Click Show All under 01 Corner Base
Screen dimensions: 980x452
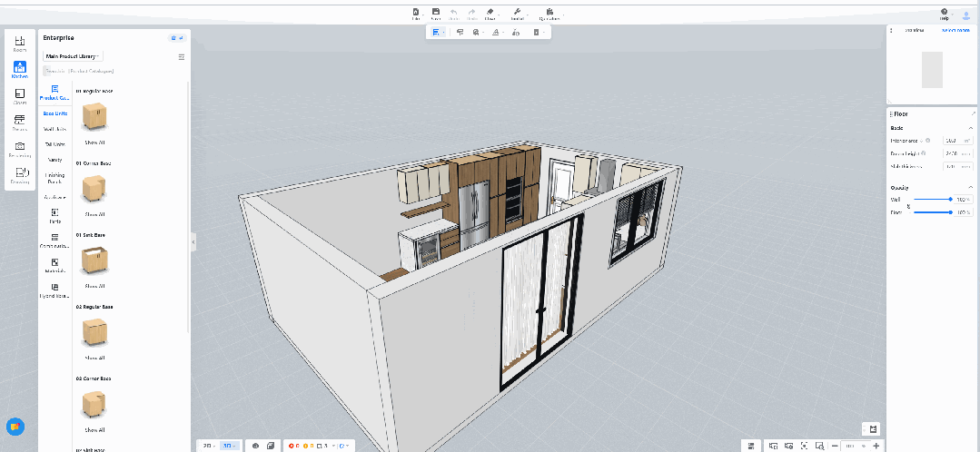pyautogui.click(x=94, y=214)
